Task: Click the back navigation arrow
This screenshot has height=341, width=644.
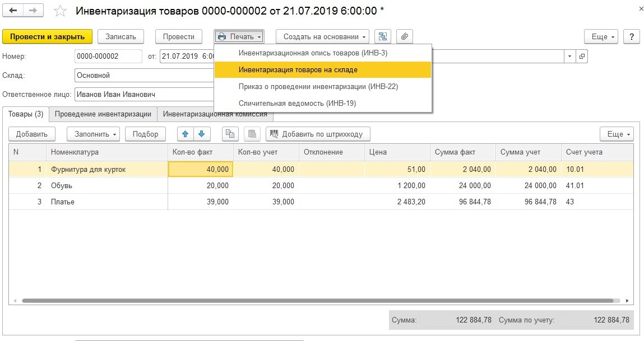Action: coord(13,11)
